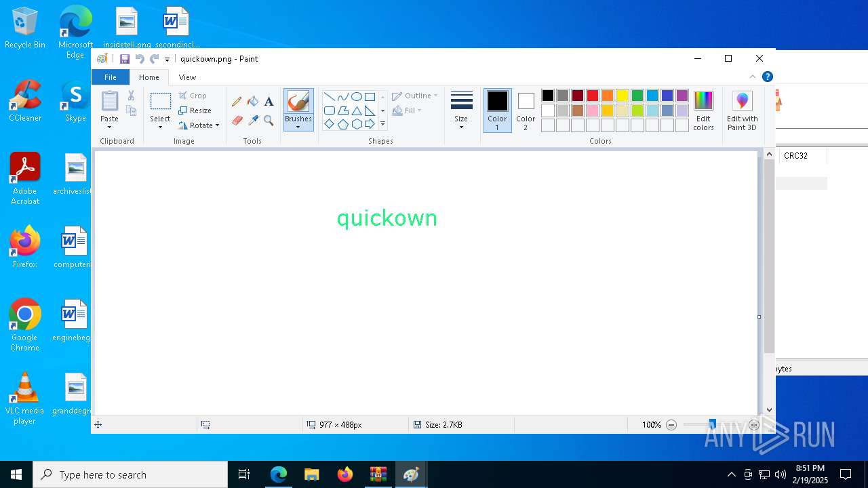Click the Zoom in plus button
Screen dimensions: 868x488
[x=754, y=425]
